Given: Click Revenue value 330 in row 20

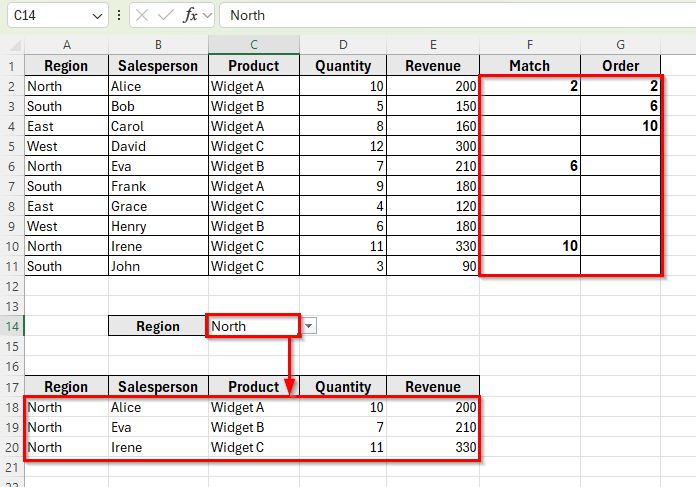Looking at the screenshot, I should tap(433, 447).
